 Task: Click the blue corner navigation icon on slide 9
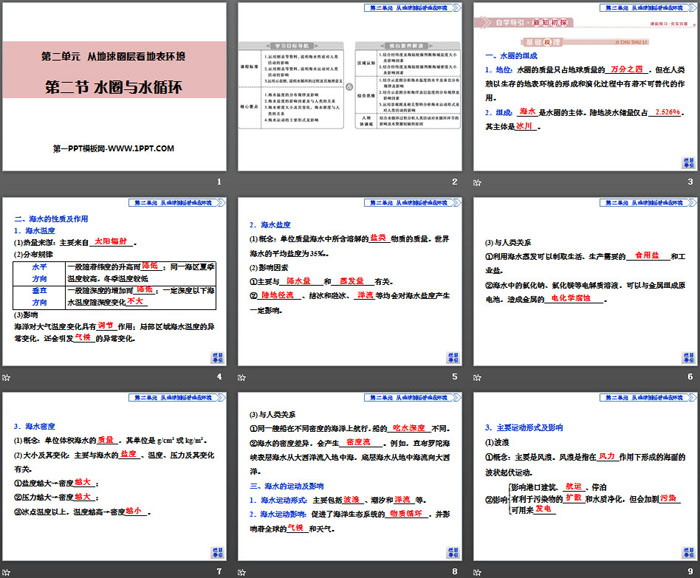click(x=688, y=553)
